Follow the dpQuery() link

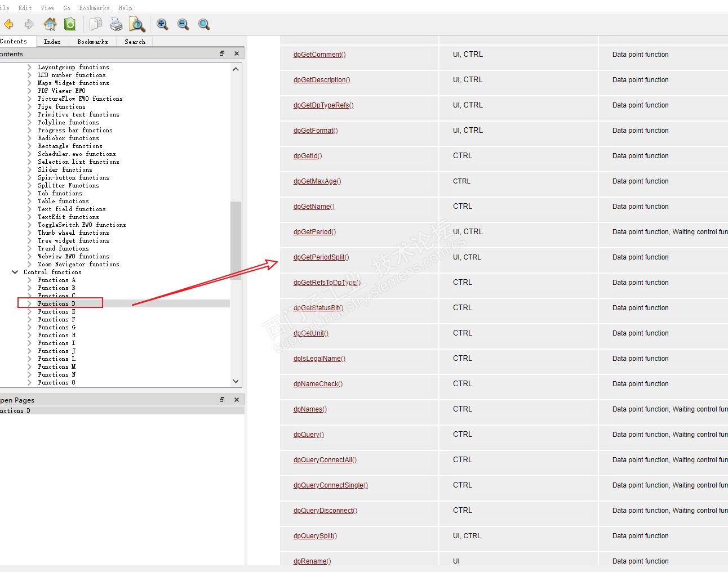tap(309, 435)
